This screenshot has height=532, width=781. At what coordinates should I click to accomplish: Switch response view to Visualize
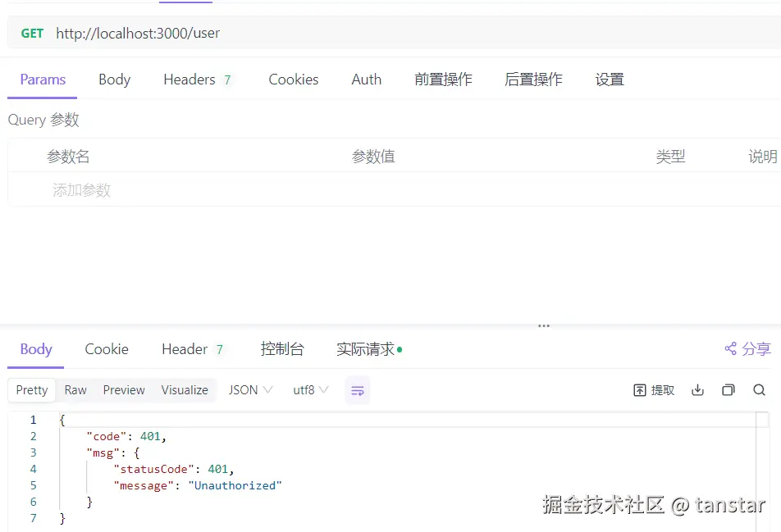tap(185, 390)
